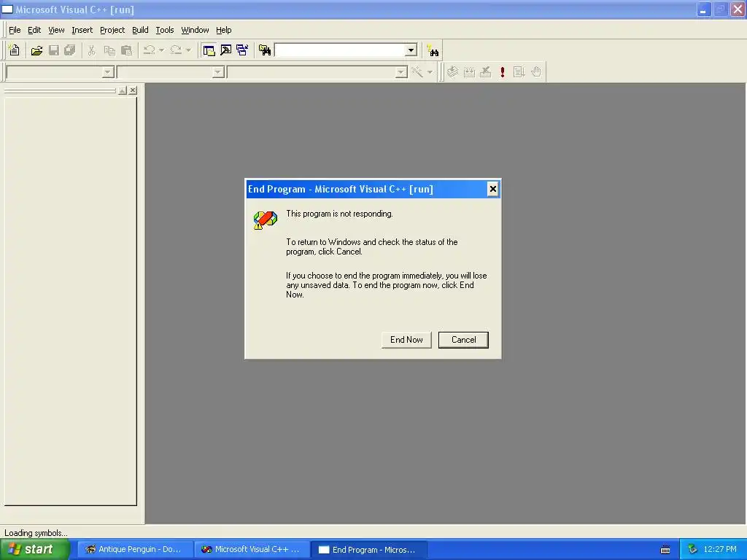Close the End Program dialog
The height and width of the screenshot is (560, 747).
(x=492, y=189)
